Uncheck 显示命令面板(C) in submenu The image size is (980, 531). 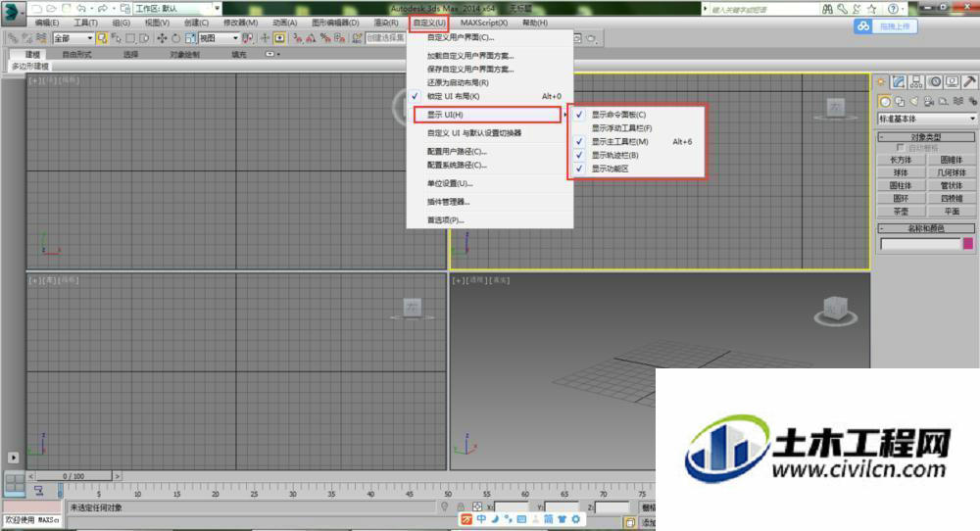tap(637, 115)
